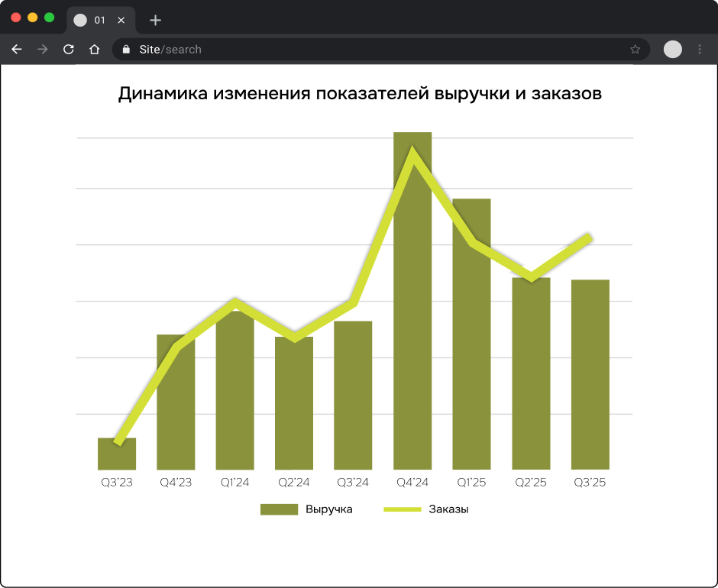Click the Q3'25 axis label
Screen dimensions: 718x588
pyautogui.click(x=590, y=483)
